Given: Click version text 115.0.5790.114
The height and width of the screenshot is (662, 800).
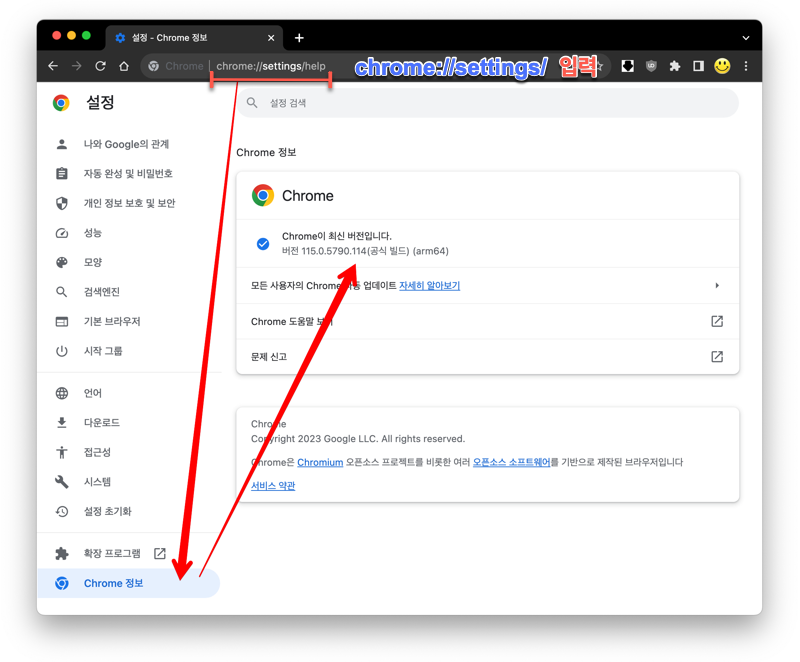Looking at the screenshot, I should [x=334, y=251].
